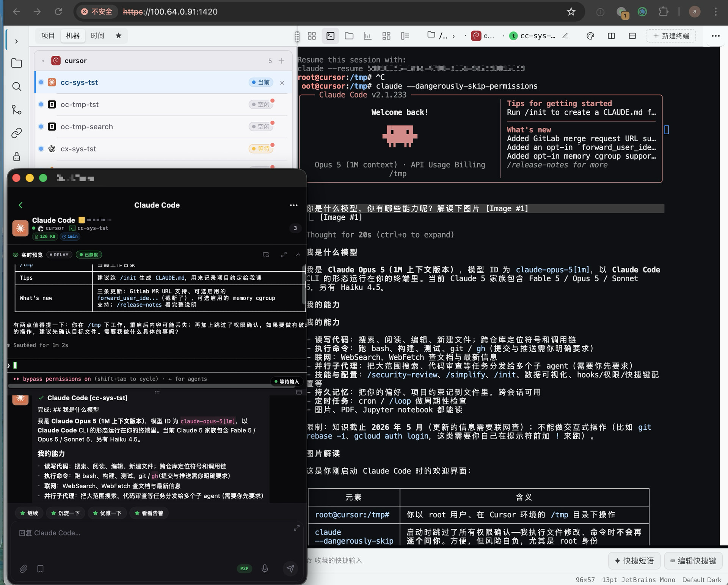The height and width of the screenshot is (585, 728).
Task: Collapse the live preview panel with up chevron
Action: coord(298,255)
